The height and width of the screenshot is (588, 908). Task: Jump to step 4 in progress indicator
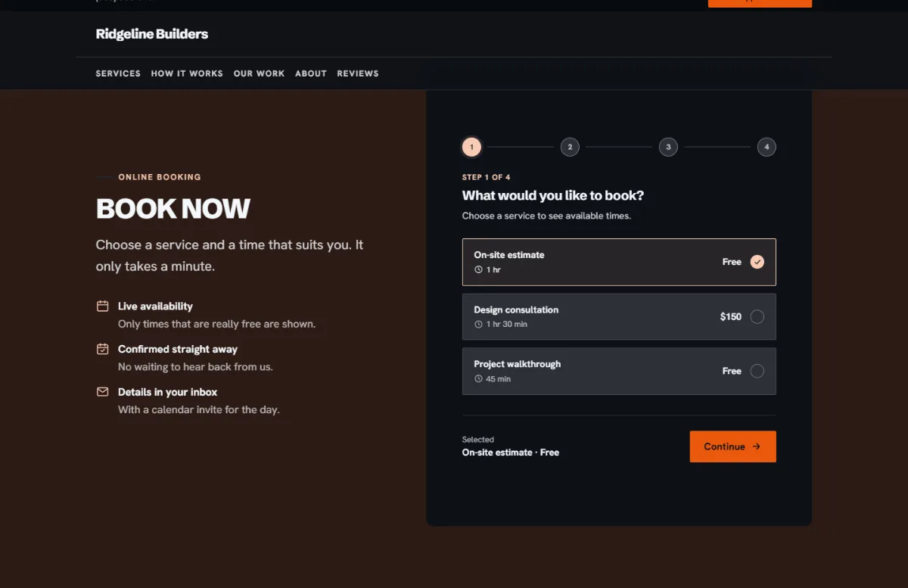[767, 147]
